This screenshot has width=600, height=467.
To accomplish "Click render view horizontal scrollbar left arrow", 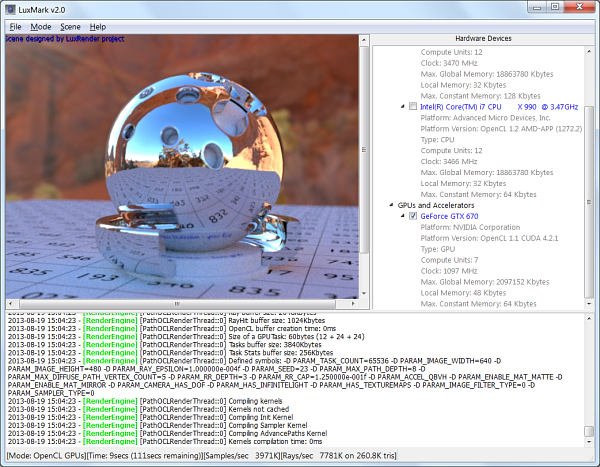I will point(11,304).
